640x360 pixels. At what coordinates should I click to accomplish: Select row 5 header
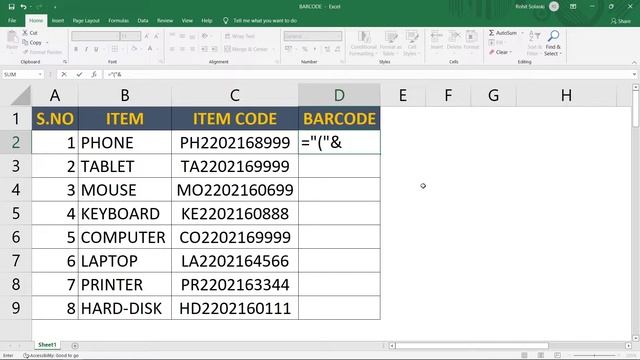(16, 213)
